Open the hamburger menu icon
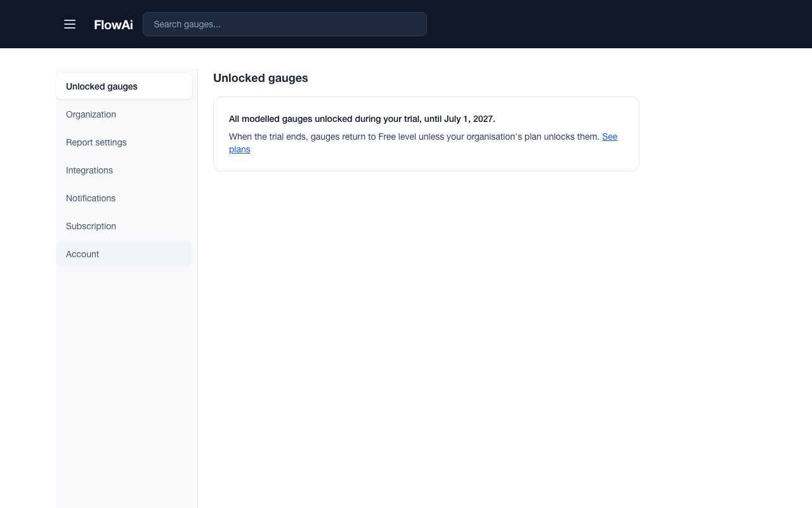Image resolution: width=812 pixels, height=508 pixels. (x=70, y=24)
